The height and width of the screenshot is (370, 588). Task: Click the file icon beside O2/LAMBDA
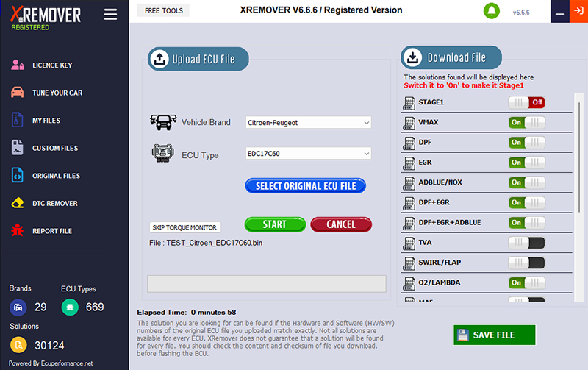point(409,283)
